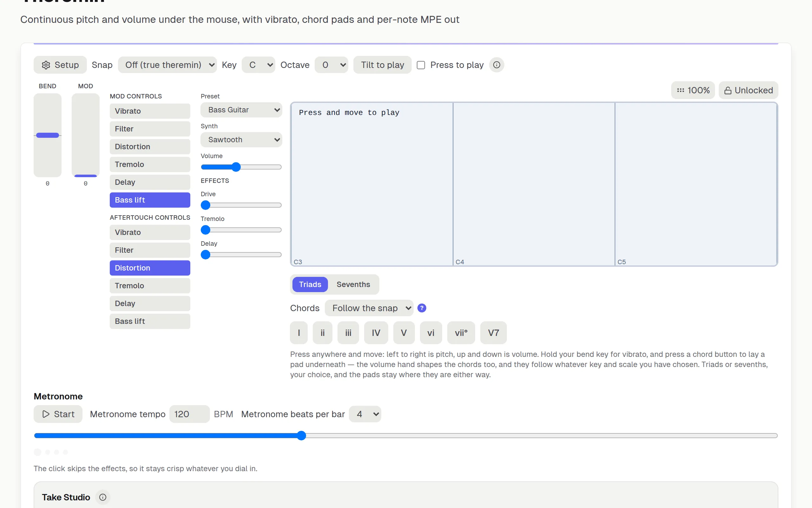Select Delay under Aftertouch Controls
The height and width of the screenshot is (508, 812).
pyautogui.click(x=150, y=304)
